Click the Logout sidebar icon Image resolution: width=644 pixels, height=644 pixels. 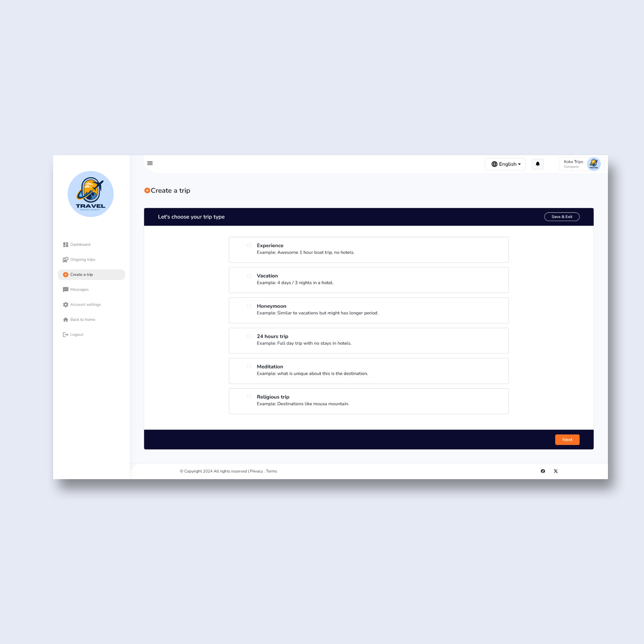click(65, 334)
